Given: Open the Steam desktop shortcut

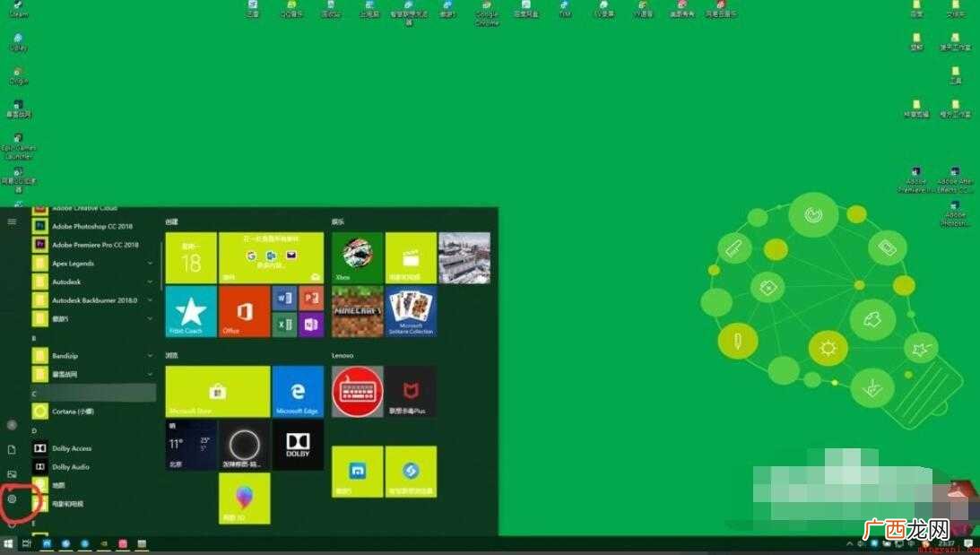Looking at the screenshot, I should pos(18,9).
